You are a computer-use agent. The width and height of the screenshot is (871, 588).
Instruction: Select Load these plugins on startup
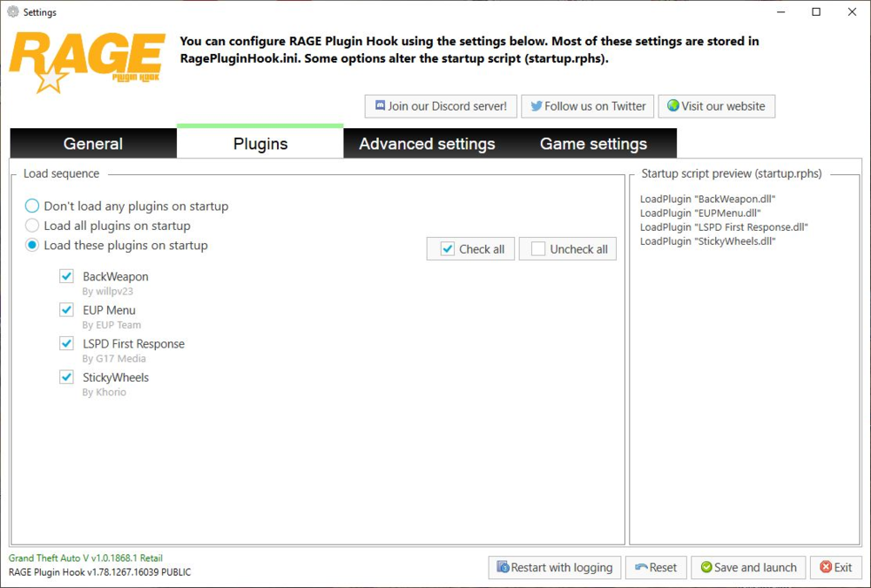pos(32,245)
